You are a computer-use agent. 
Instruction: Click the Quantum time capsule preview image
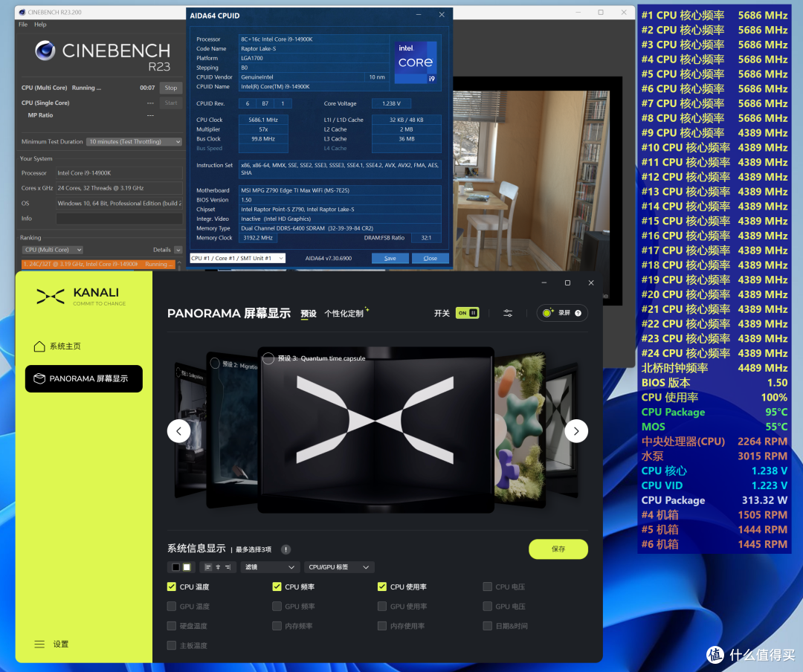click(x=375, y=430)
